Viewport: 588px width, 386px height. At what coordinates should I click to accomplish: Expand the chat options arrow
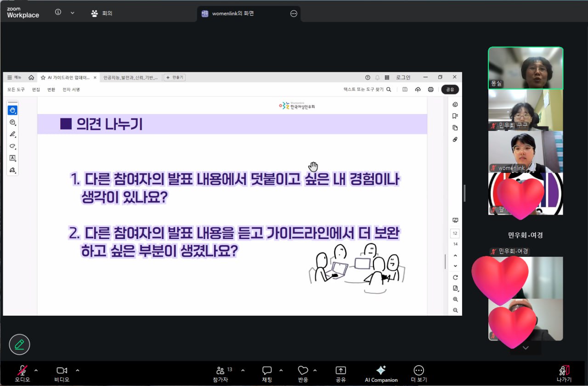[x=281, y=370]
